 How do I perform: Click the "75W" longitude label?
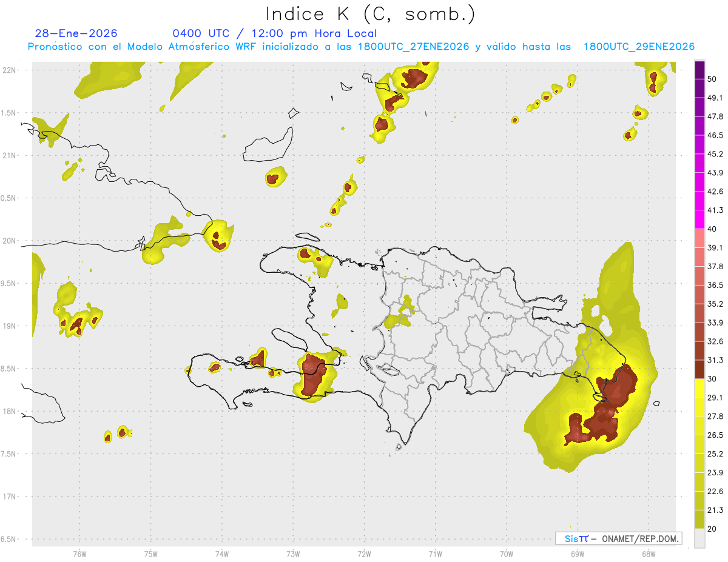pos(150,554)
